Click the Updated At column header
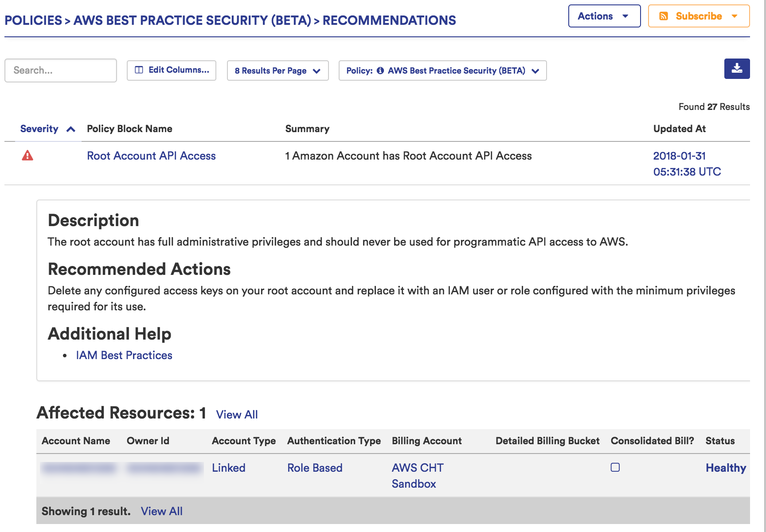Image resolution: width=766 pixels, height=532 pixels. 679,129
